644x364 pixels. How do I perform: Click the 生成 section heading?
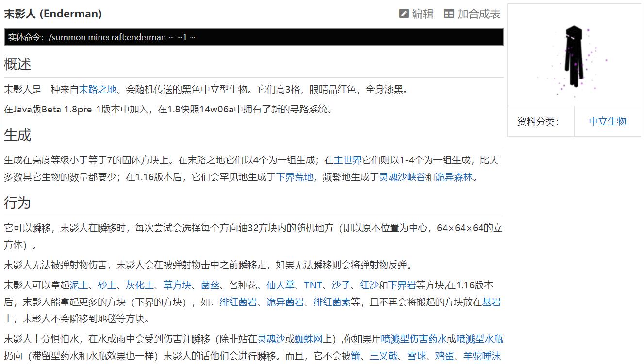point(17,135)
